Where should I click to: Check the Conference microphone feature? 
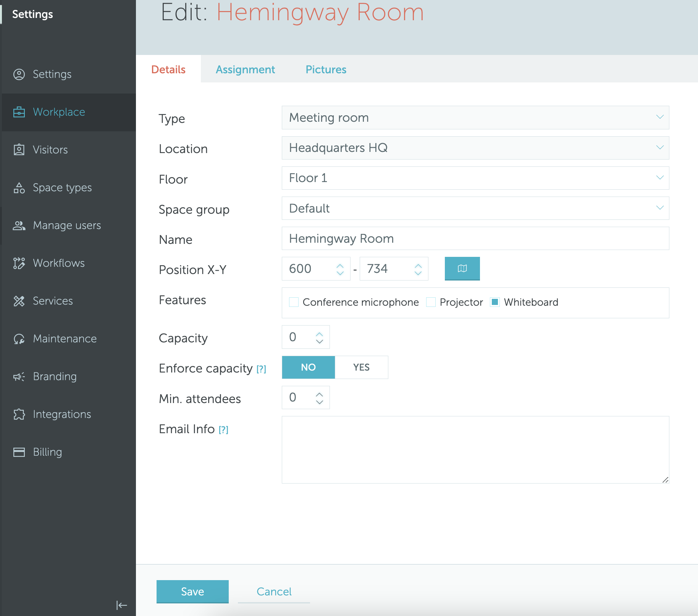tap(293, 302)
